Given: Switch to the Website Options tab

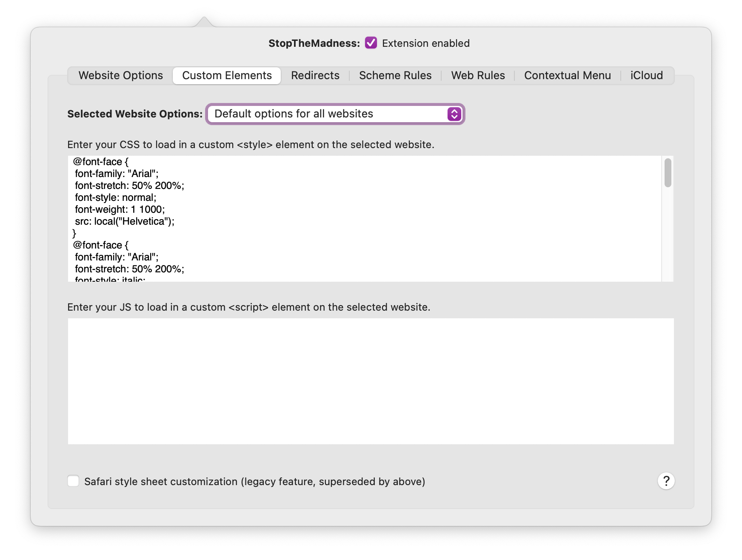Looking at the screenshot, I should (120, 75).
